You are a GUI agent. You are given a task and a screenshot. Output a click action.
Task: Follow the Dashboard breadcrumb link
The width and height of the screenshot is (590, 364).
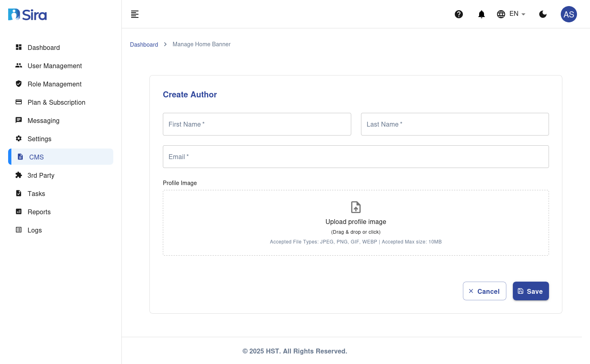144,45
